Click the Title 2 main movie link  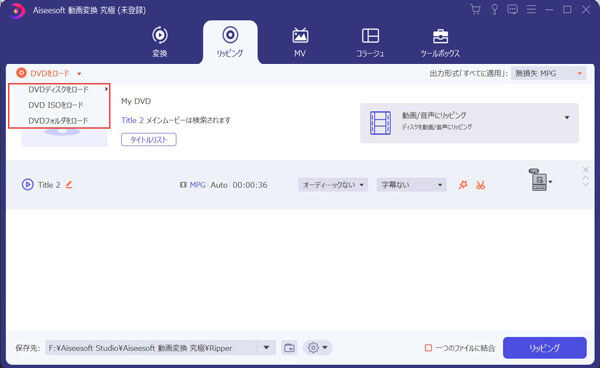[x=132, y=120]
